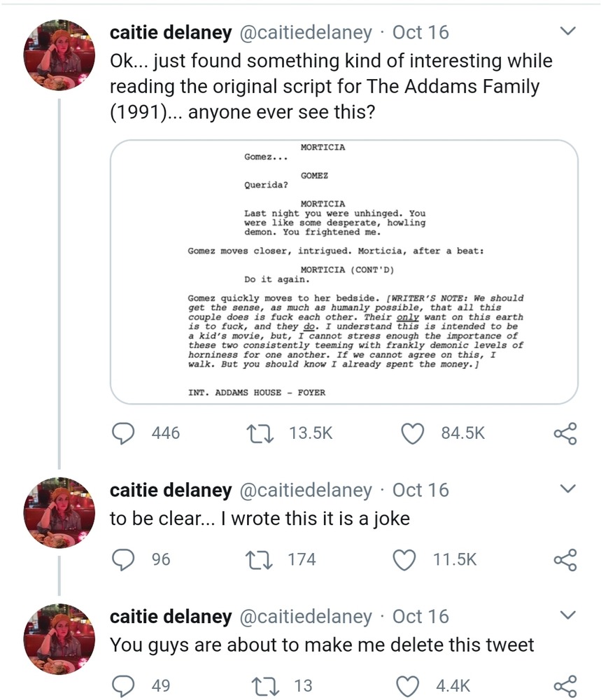Click the caitie delaney name on second tweet
The image size is (601, 700).
coord(171,490)
